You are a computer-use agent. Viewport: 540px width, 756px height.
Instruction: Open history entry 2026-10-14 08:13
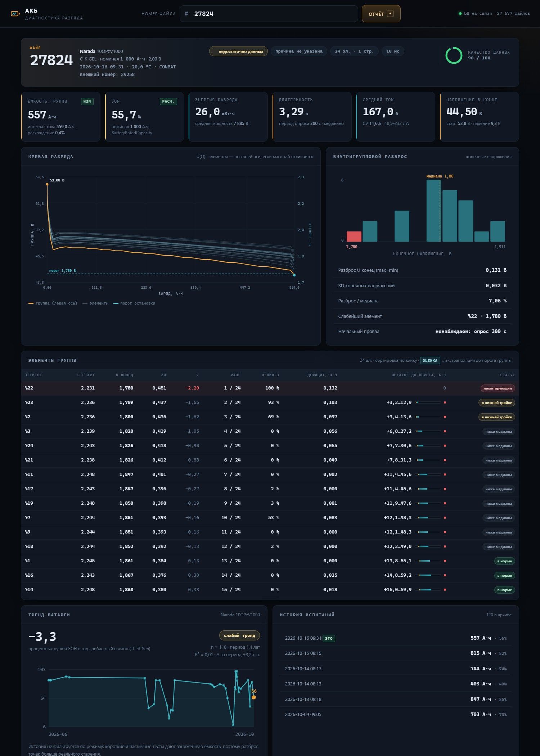click(396, 684)
